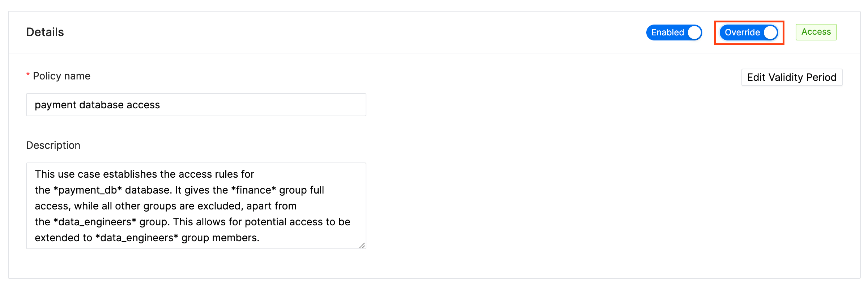The width and height of the screenshot is (868, 286).
Task: Toggle the Enabled switch off
Action: 674,32
